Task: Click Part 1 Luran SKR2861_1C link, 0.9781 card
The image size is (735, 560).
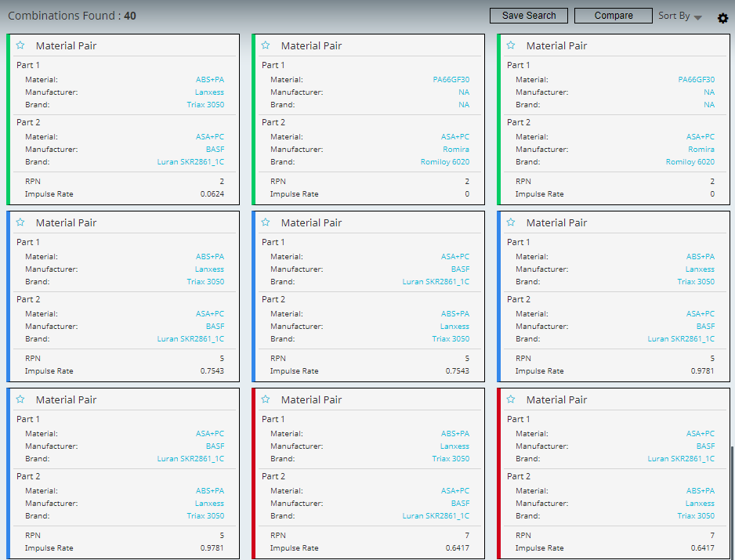Action: click(x=190, y=459)
